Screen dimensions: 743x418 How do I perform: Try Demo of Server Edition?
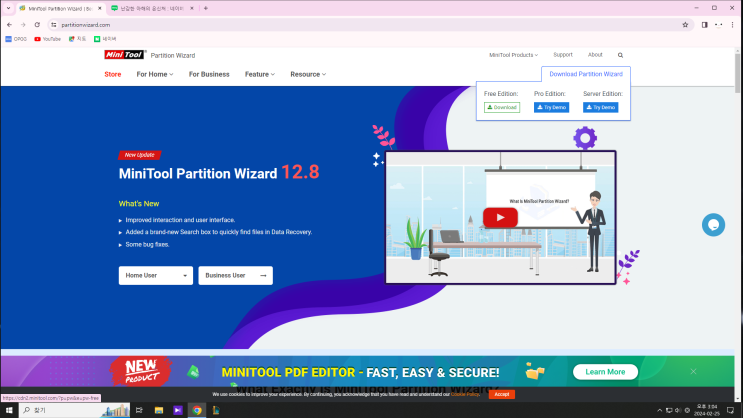600,108
